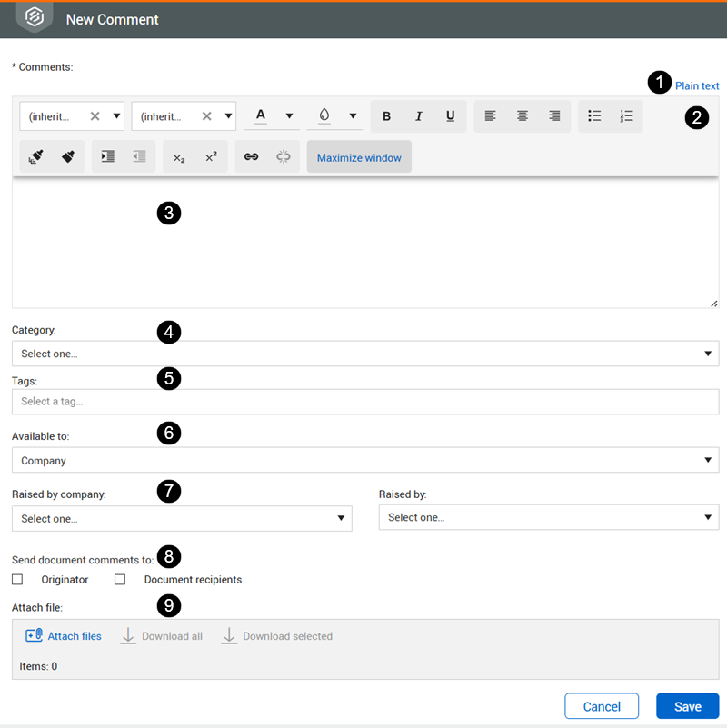Screen dimensions: 727x728
Task: Apply subscript formatting
Action: click(179, 157)
